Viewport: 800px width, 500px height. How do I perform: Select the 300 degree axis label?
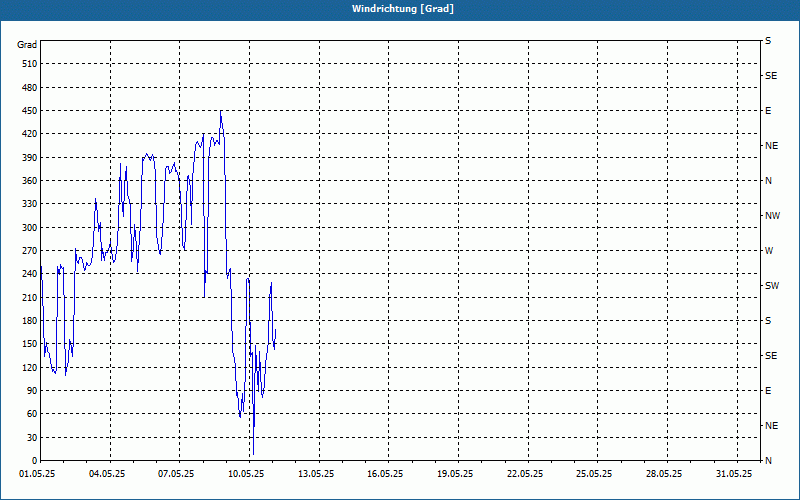click(29, 228)
